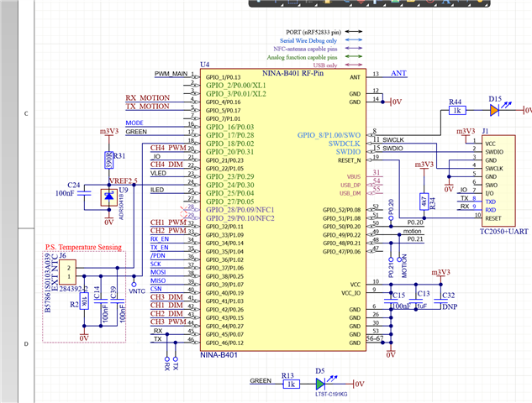Select the P0.21 test point circle
Viewport: 532px width, 403px height.
(x=391, y=259)
